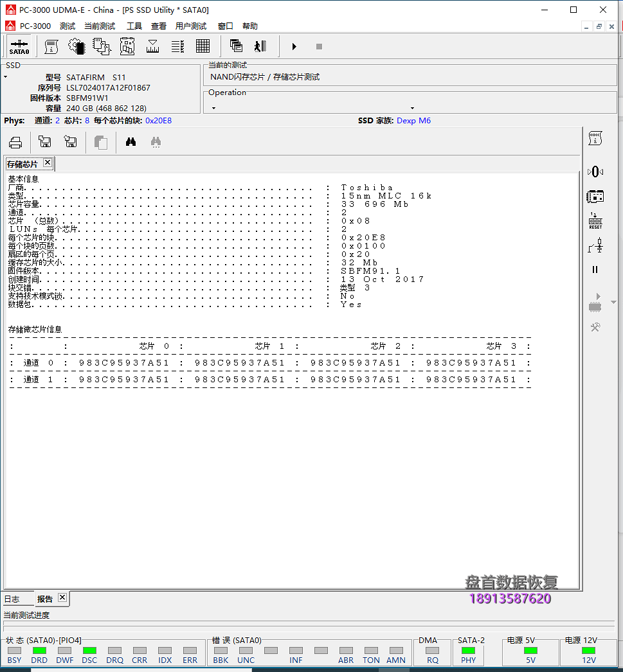
Task: Click the first save-report diskette icon
Action: (x=44, y=141)
